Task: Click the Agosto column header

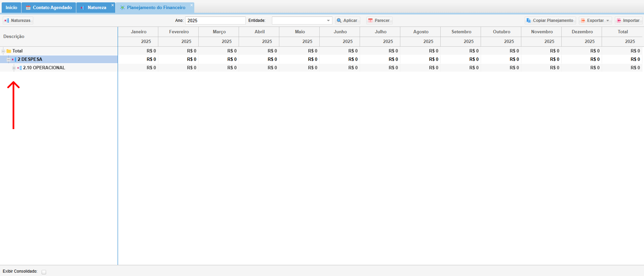Action: [x=421, y=32]
